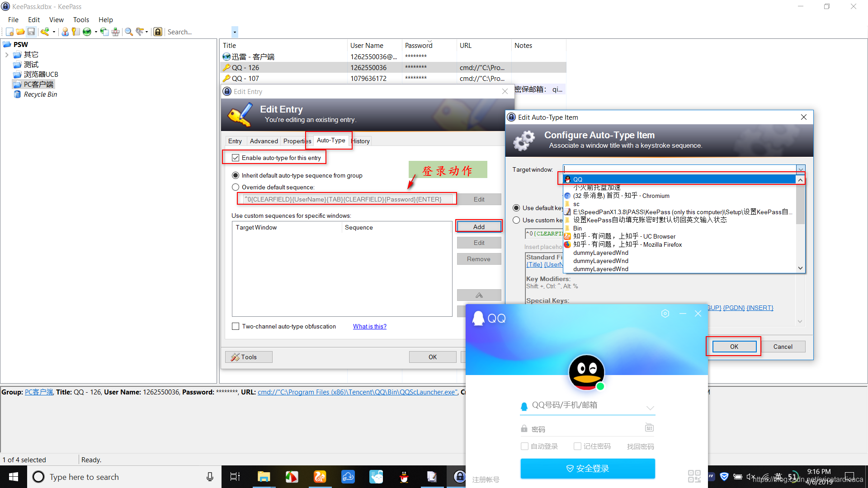Check Two-channel auto-type obfuscation
868x488 pixels.
point(236,326)
